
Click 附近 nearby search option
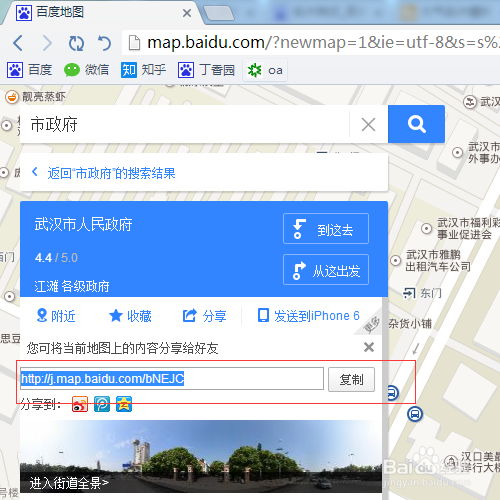tap(56, 316)
